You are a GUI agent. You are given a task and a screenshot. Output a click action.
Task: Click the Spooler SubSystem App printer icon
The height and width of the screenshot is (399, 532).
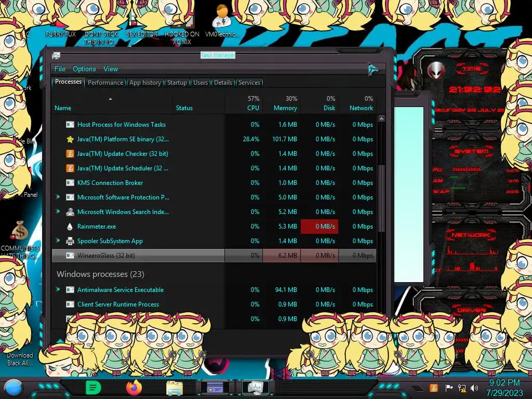[70, 241]
